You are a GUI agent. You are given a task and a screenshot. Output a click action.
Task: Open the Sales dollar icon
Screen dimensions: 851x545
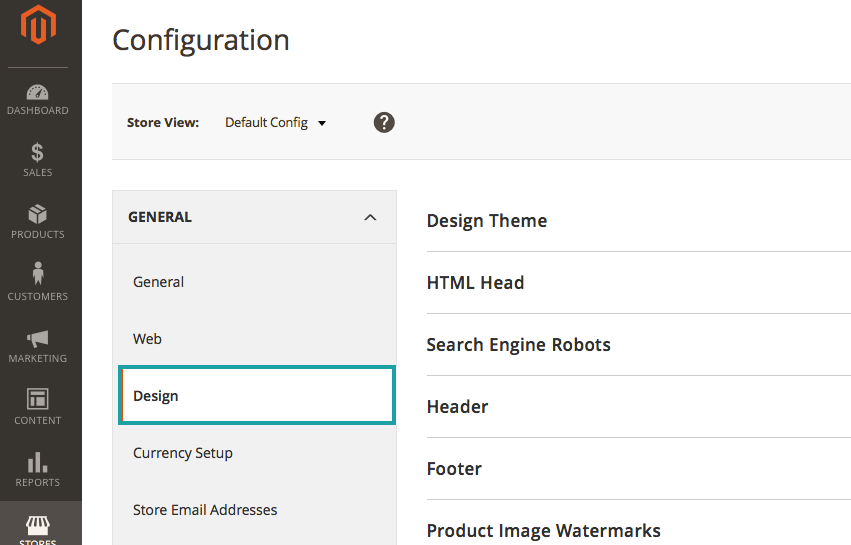point(38,153)
